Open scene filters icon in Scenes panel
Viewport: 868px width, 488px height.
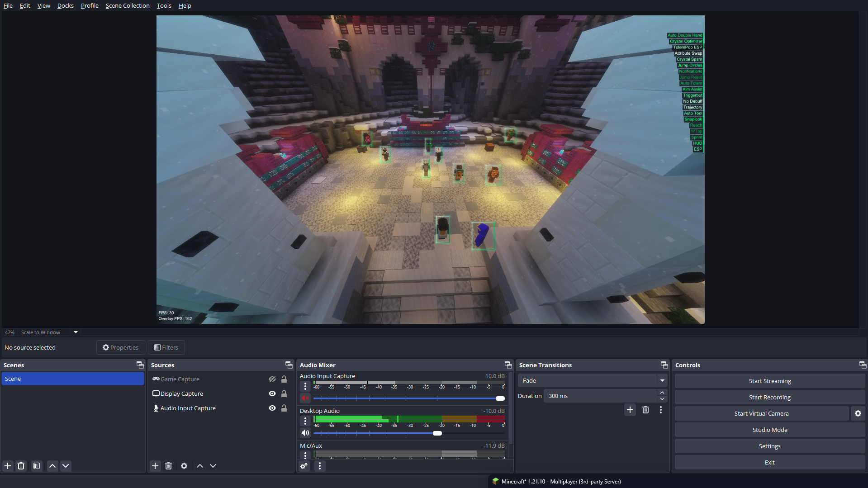[37, 466]
